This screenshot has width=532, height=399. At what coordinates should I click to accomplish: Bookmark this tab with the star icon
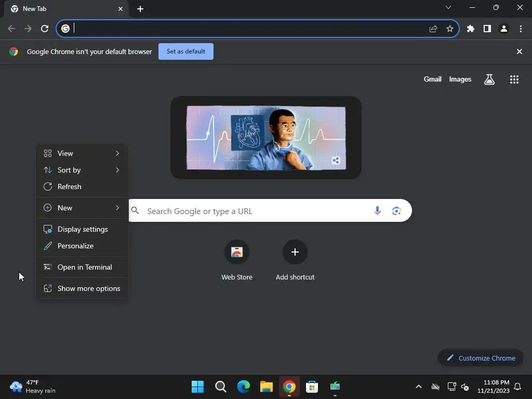click(450, 29)
